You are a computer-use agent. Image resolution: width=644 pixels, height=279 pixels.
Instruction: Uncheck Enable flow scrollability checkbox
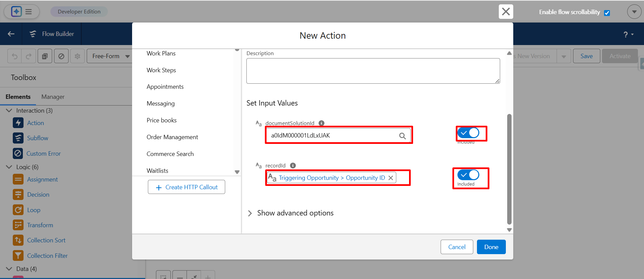pos(607,13)
